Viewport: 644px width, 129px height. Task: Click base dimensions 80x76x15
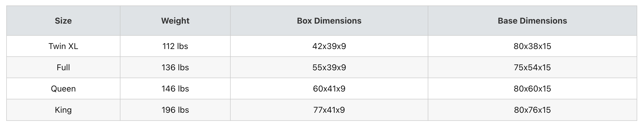(532, 110)
